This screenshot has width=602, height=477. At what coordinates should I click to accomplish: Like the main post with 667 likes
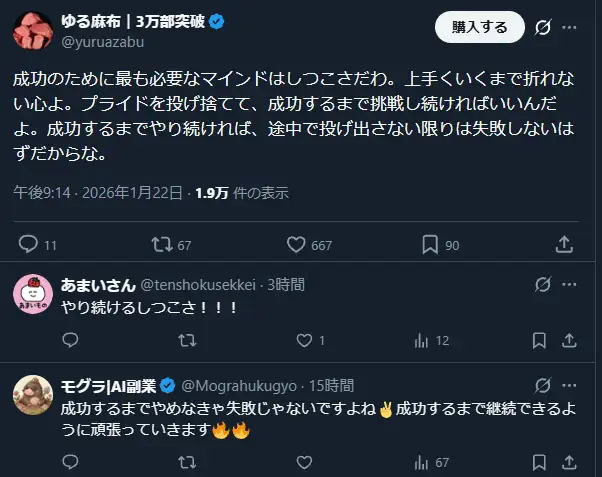[x=296, y=244]
